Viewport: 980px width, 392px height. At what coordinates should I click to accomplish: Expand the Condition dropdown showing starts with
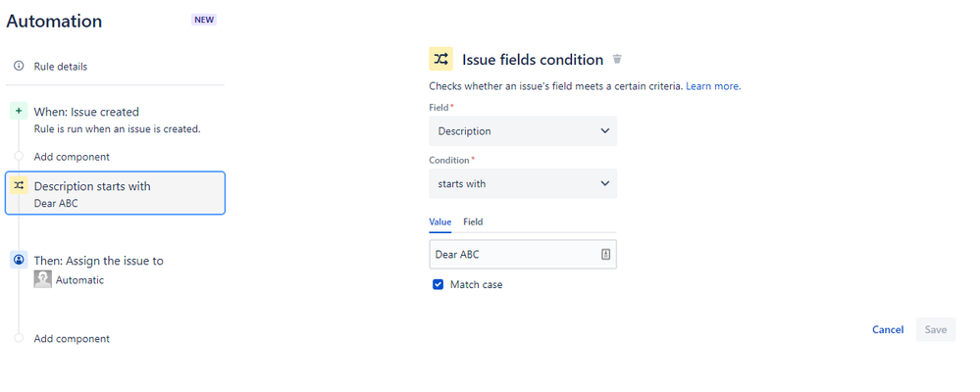523,183
